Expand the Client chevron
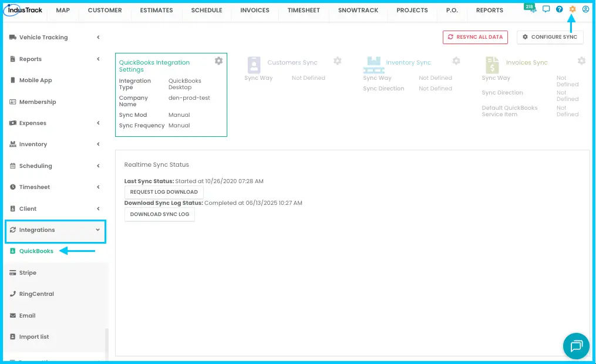 point(98,208)
